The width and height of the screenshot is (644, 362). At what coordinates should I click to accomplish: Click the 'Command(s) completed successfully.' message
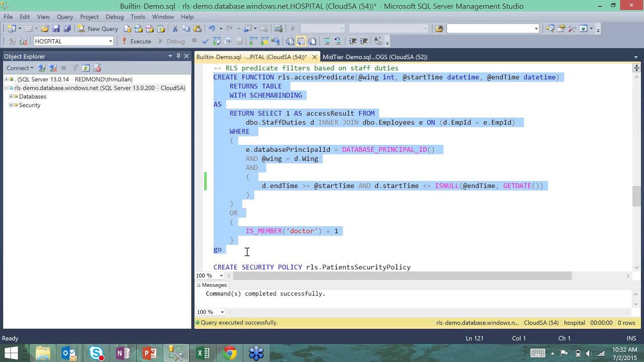point(266,294)
